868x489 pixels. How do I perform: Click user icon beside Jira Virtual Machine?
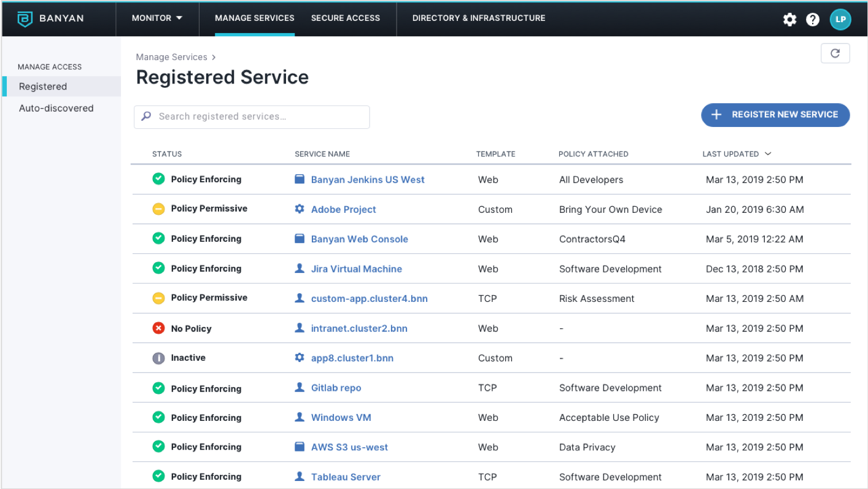click(x=300, y=268)
